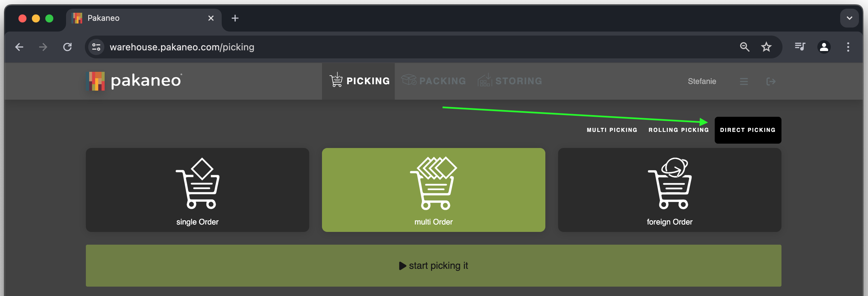Image resolution: width=868 pixels, height=296 pixels.
Task: Start picking with the green button
Action: pyautogui.click(x=433, y=266)
